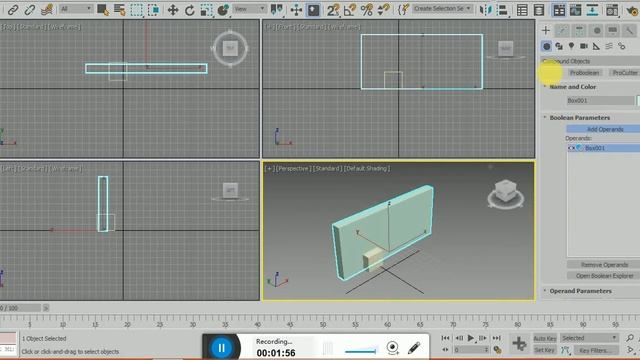Toggle the Ribbon display icon
This screenshot has width=640, height=360.
(559, 10)
